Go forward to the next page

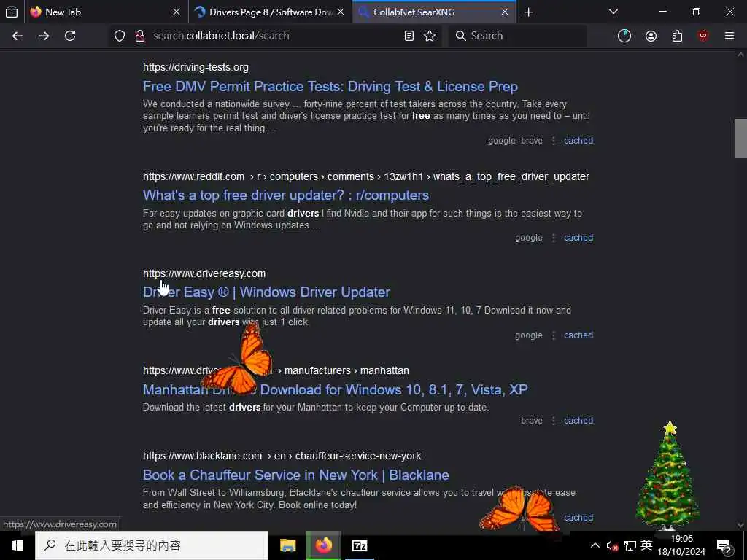click(44, 36)
